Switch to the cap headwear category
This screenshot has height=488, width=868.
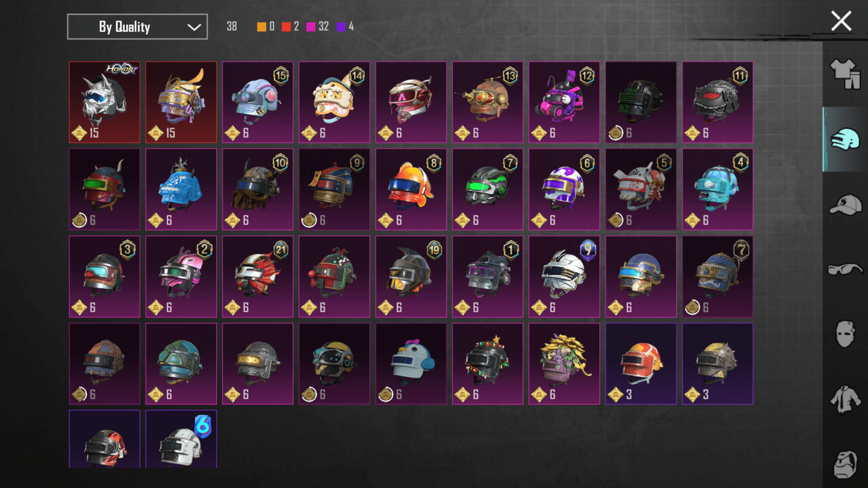845,205
